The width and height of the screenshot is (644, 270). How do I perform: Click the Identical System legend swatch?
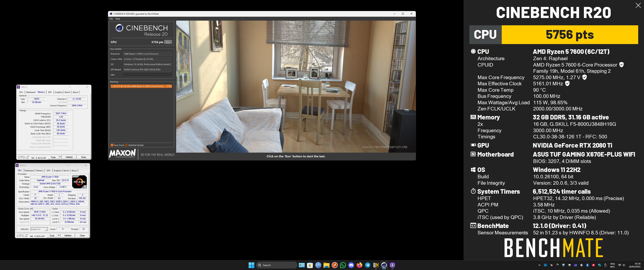coord(126,145)
